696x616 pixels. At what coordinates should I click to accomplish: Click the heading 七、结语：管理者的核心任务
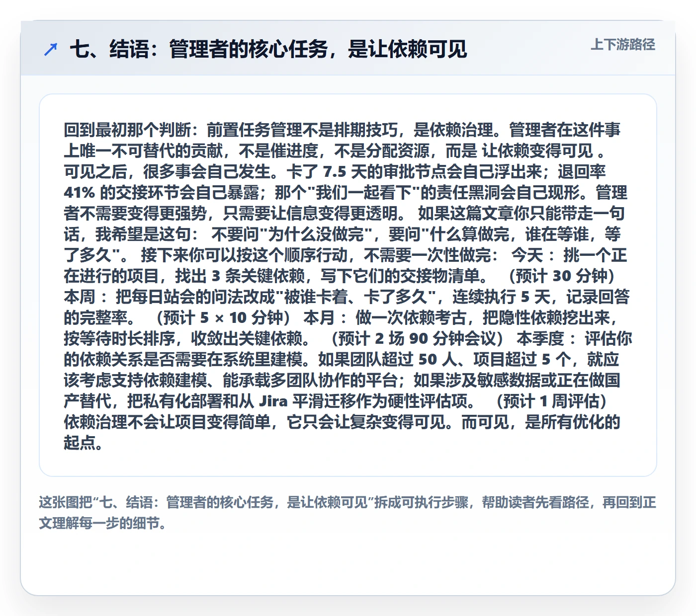(268, 49)
